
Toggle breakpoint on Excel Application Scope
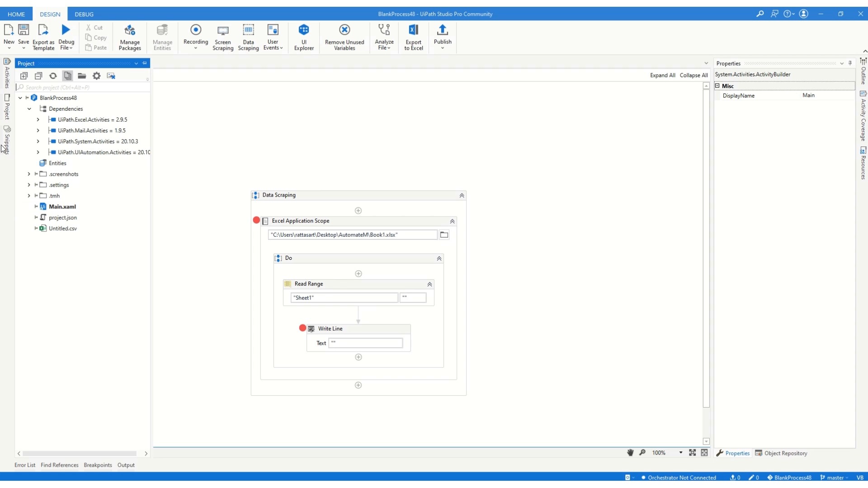click(256, 221)
